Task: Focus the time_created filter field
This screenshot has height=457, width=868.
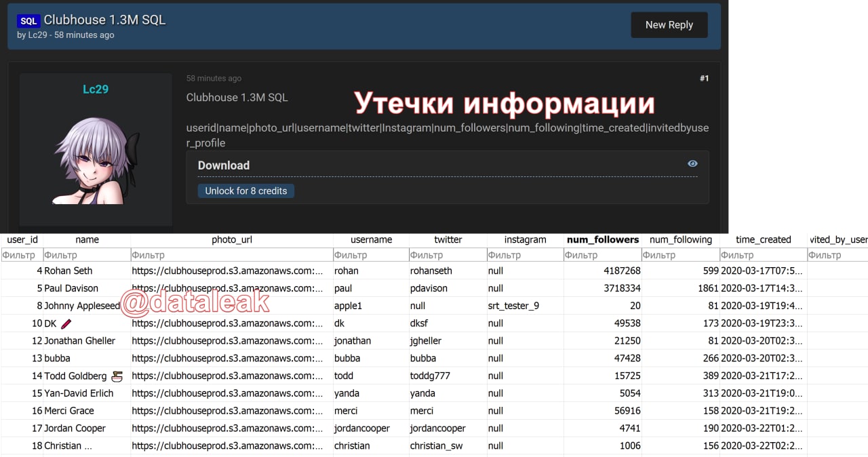Action: [x=764, y=255]
